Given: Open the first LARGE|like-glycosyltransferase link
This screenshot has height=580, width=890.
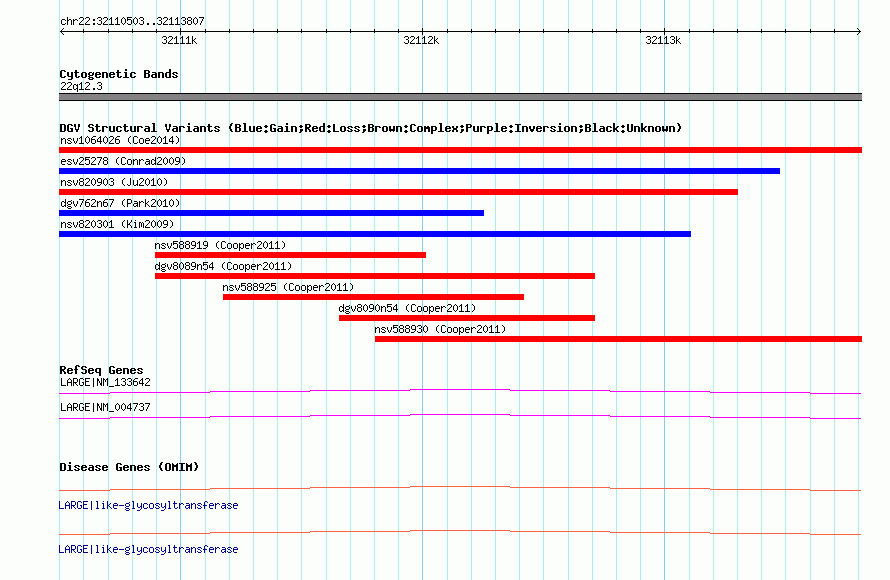Looking at the screenshot, I should (x=148, y=505).
